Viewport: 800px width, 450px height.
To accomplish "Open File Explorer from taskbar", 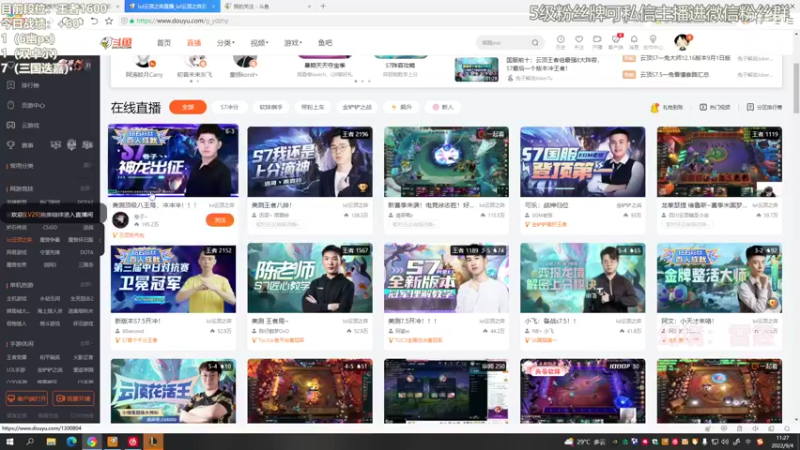I will coord(51,442).
